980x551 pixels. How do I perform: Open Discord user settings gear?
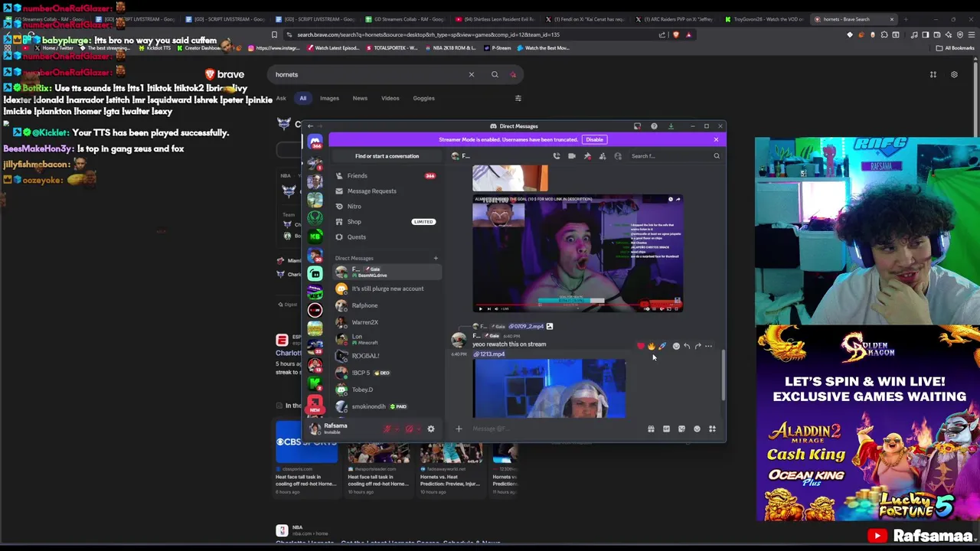click(x=430, y=429)
